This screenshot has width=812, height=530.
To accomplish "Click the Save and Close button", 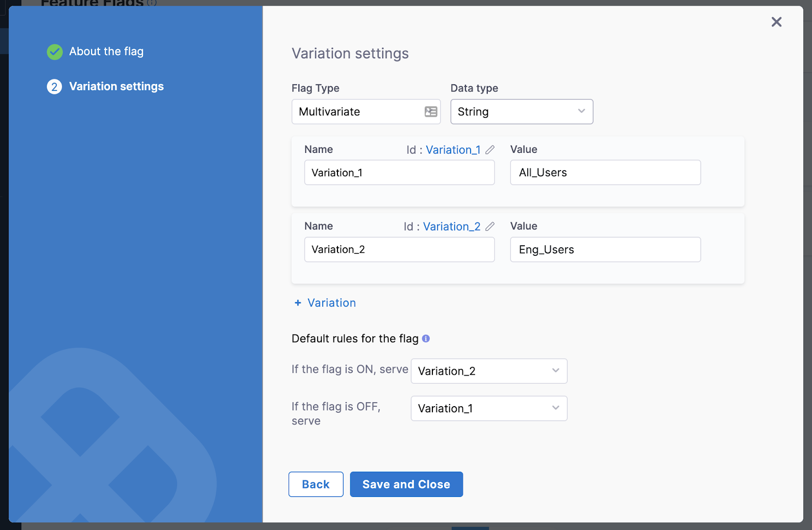I will 406,484.
